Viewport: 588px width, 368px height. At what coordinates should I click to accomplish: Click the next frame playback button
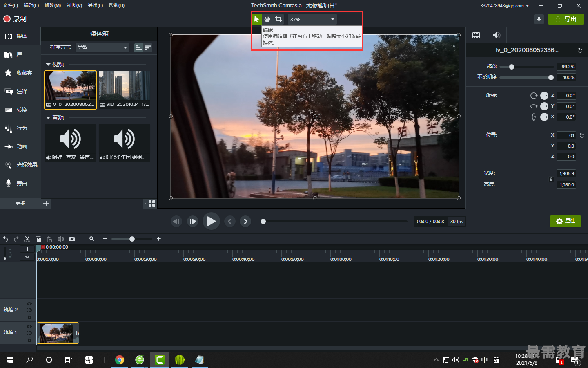click(x=193, y=221)
